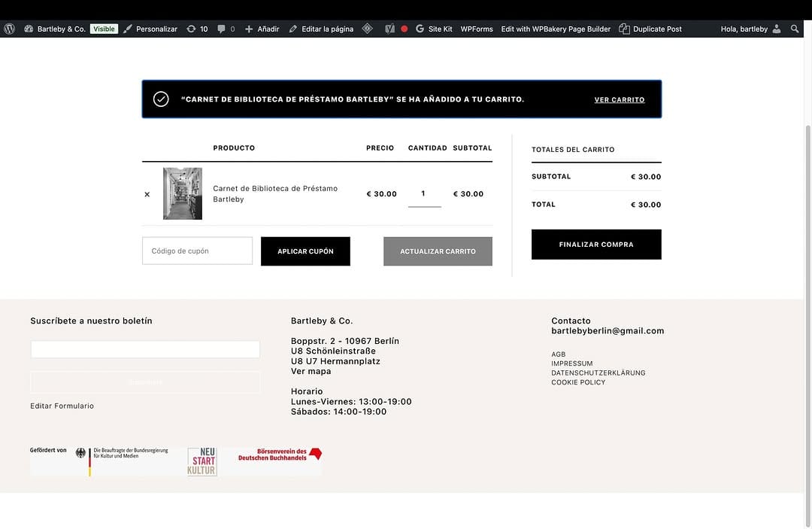Image resolution: width=812 pixels, height=529 pixels.
Task: Click Duplicate Post
Action: click(650, 29)
